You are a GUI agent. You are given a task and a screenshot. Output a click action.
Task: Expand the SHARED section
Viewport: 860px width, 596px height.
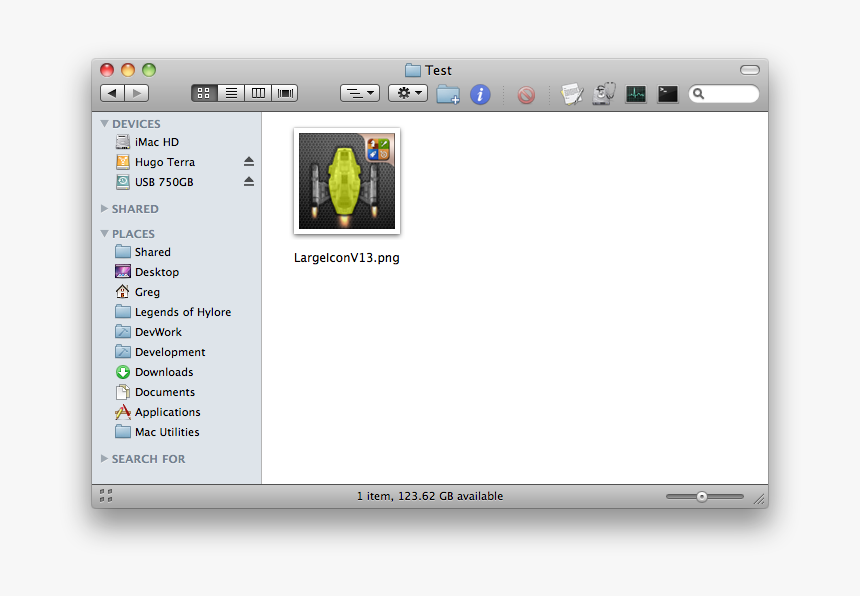(104, 208)
